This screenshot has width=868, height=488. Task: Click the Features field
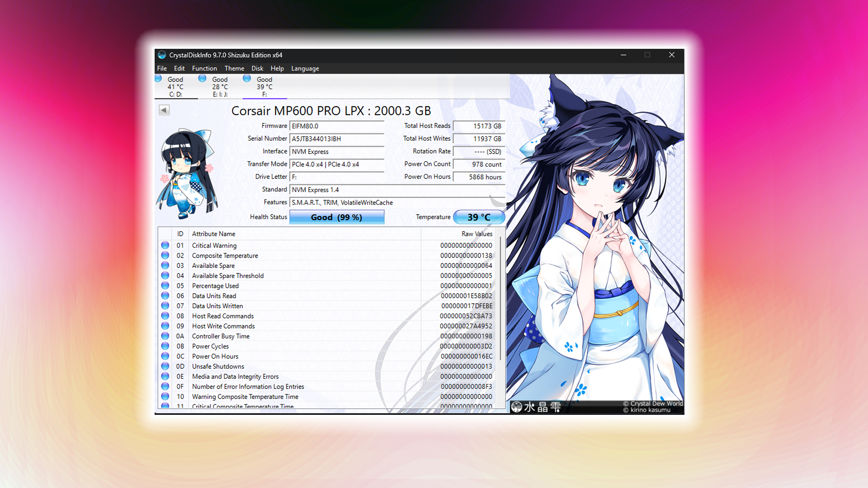coord(397,202)
